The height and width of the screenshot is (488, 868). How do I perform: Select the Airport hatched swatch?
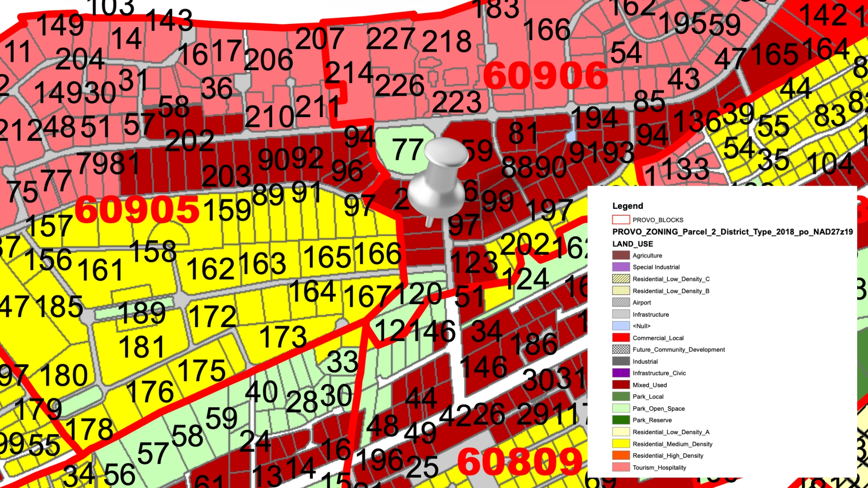point(621,302)
